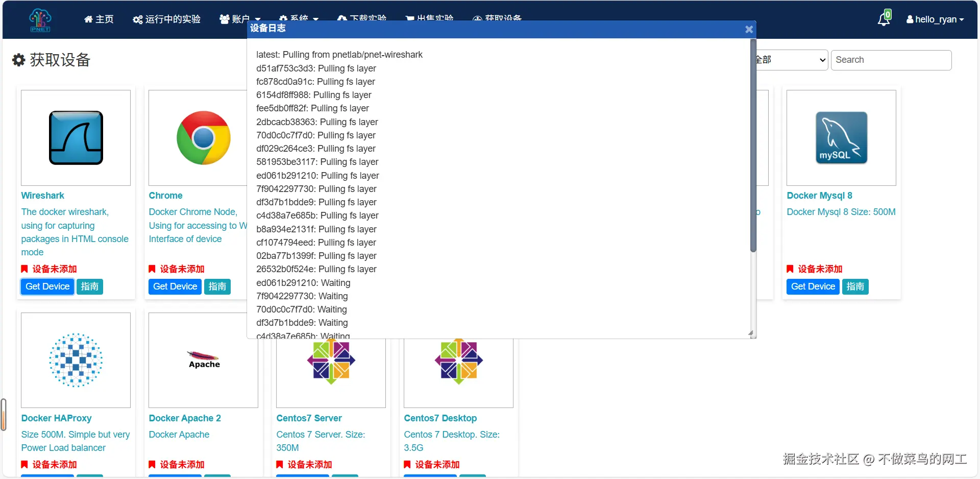Click the Chrome card's red bookmark icon
This screenshot has width=980, height=479.
(x=152, y=269)
